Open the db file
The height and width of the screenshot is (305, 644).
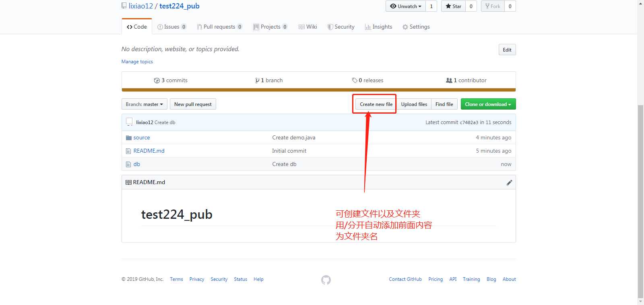tap(137, 164)
